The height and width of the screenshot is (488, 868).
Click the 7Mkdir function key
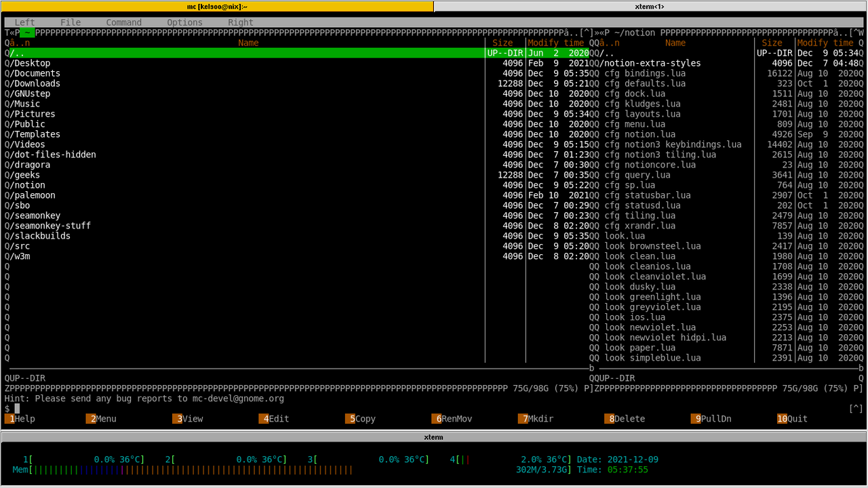[x=536, y=419]
